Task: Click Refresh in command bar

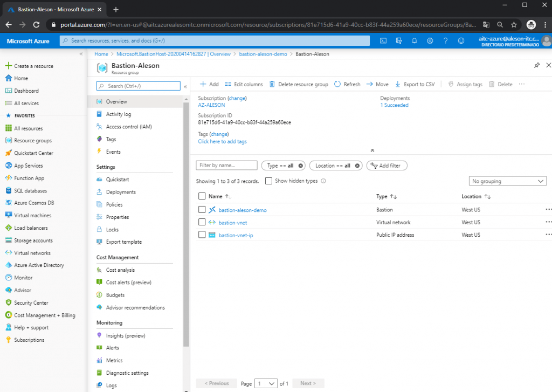Action: coord(347,84)
